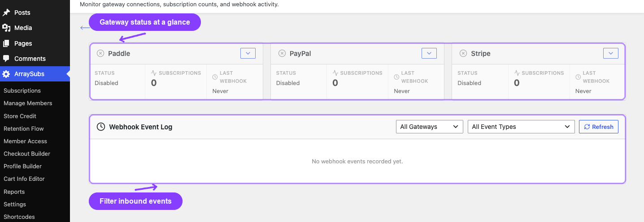Image resolution: width=644 pixels, height=222 pixels.
Task: Click Stripe status Disabled text
Action: 469,83
